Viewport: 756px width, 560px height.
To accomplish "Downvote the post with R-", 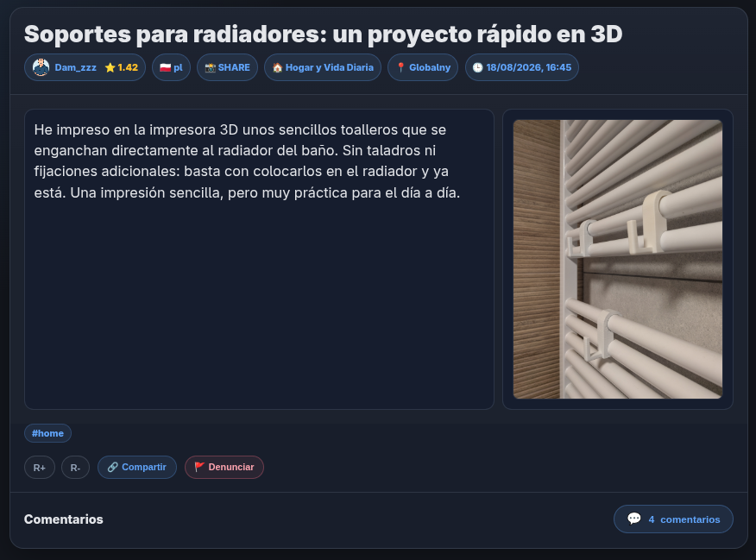I will pos(75,468).
